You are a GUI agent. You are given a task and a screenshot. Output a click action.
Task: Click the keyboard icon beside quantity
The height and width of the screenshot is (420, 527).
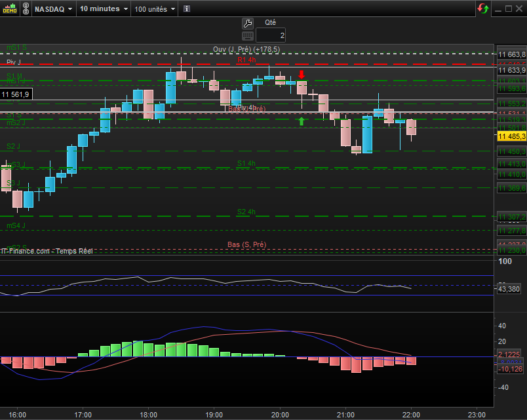click(248, 35)
